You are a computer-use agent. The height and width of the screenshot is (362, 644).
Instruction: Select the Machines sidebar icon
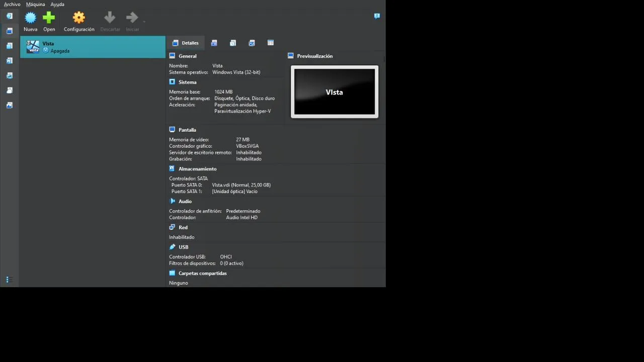tap(9, 31)
